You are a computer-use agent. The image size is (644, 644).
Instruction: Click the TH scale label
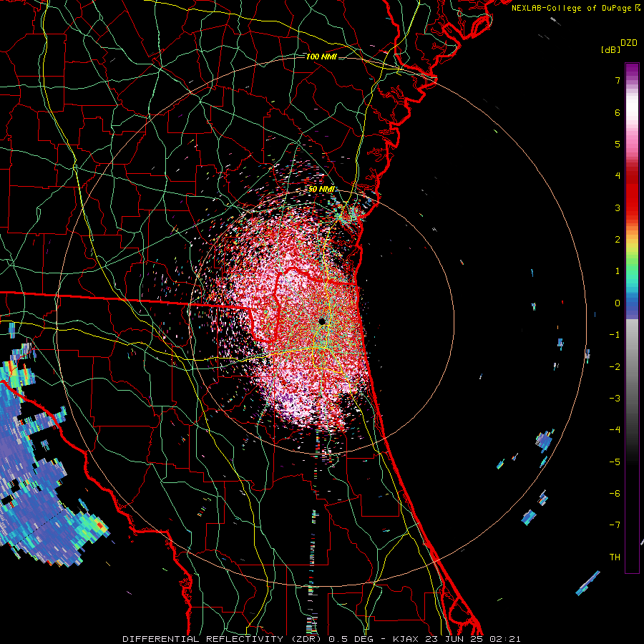coord(615,557)
